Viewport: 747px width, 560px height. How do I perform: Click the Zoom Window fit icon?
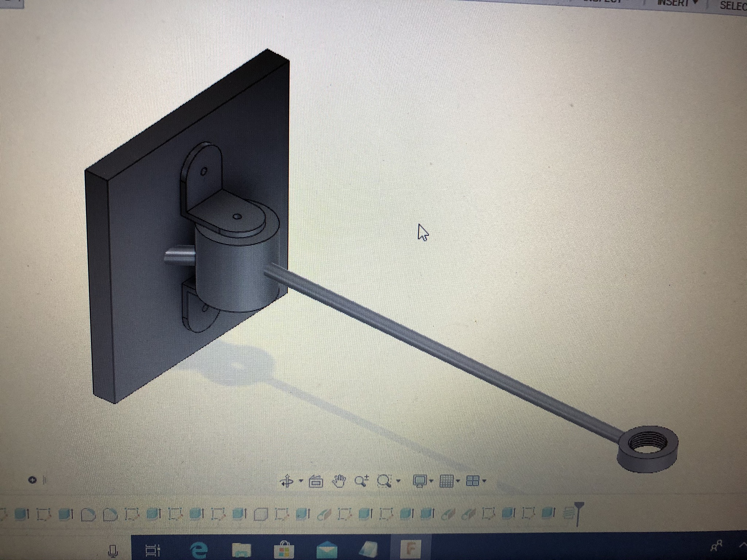click(384, 481)
